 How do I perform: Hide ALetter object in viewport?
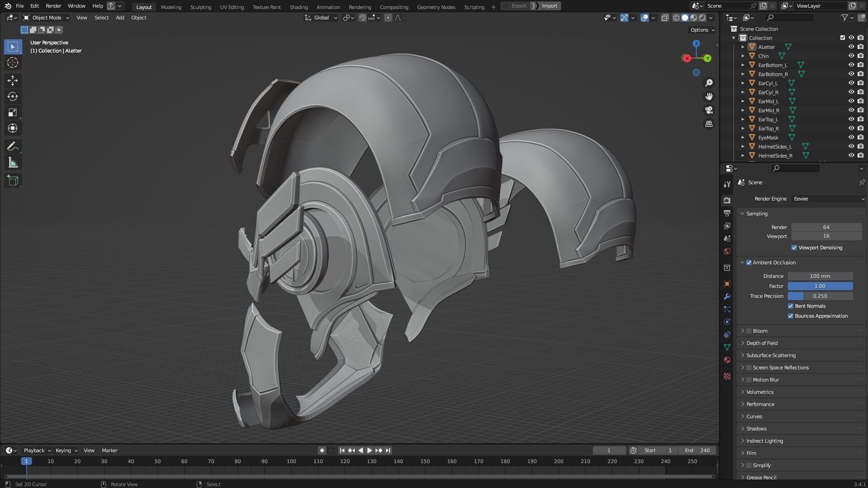[851, 47]
